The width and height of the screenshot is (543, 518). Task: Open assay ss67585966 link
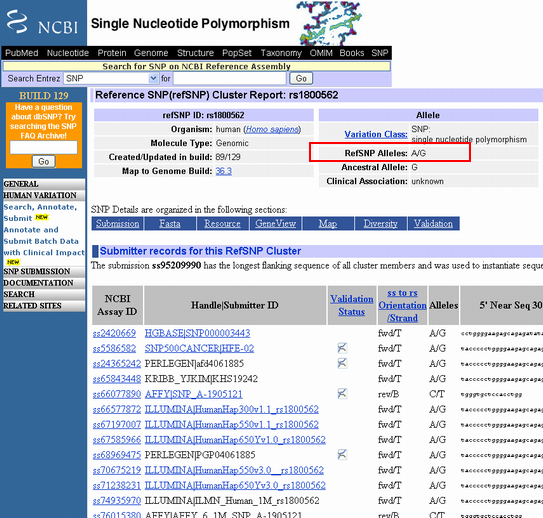click(x=117, y=440)
